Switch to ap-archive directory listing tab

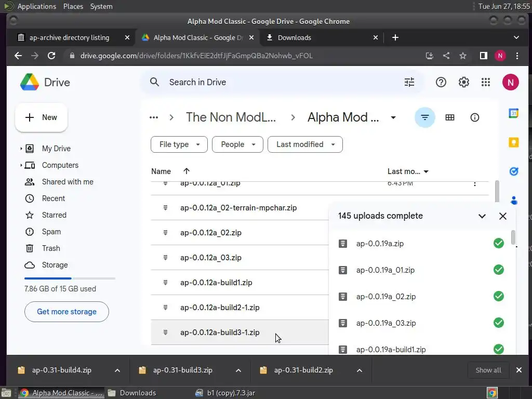tap(69, 37)
